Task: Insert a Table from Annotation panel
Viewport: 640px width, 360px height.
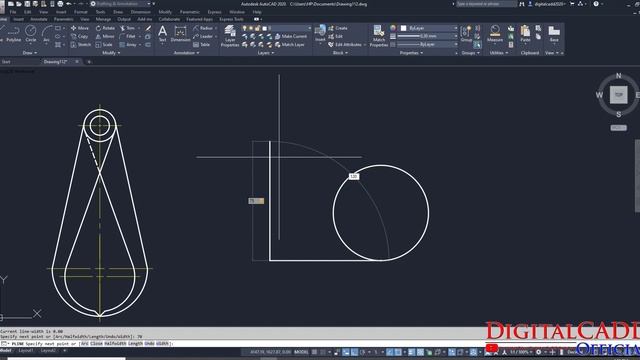Action: (201, 44)
